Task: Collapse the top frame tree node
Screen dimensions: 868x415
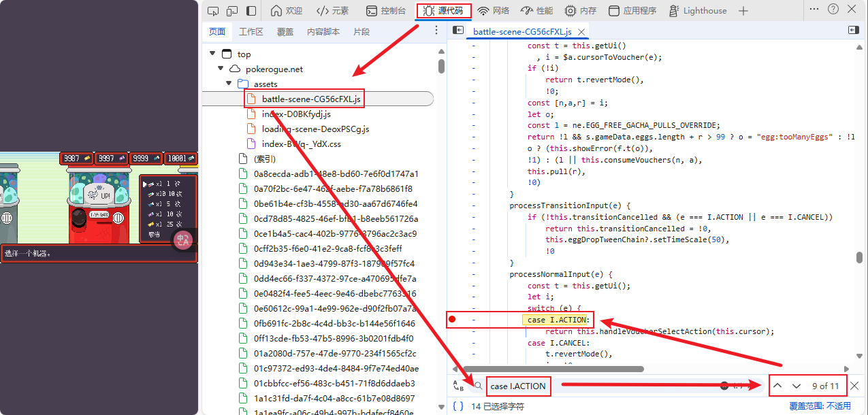Action: (212, 54)
